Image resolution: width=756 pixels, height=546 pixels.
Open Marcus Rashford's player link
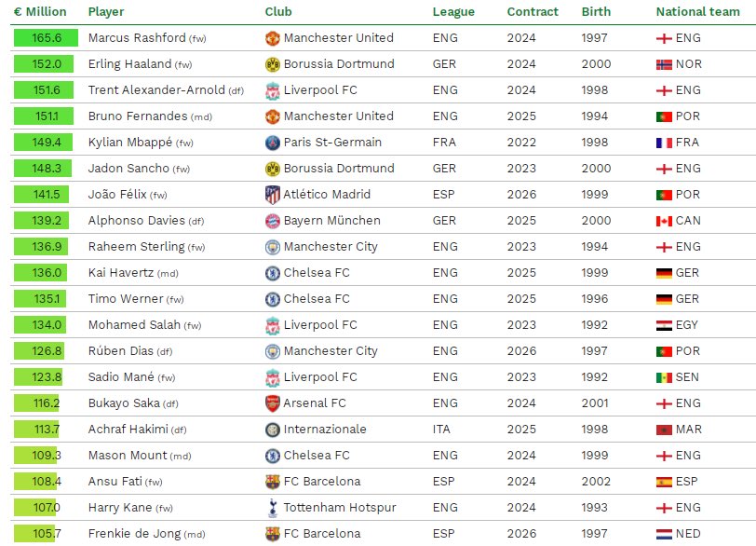[x=136, y=38]
